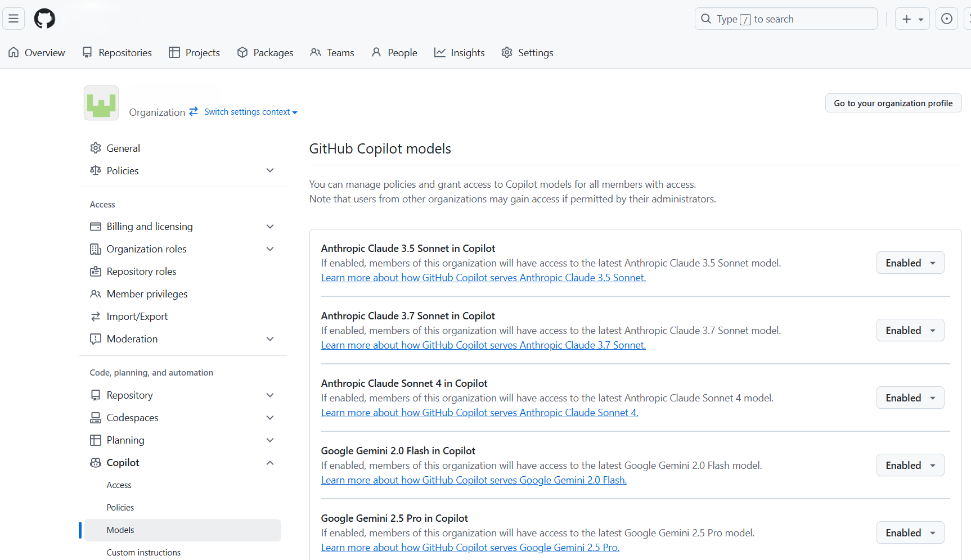
Task: Open Enabled dropdown for Gemini 2.5 Pro
Action: coord(910,532)
